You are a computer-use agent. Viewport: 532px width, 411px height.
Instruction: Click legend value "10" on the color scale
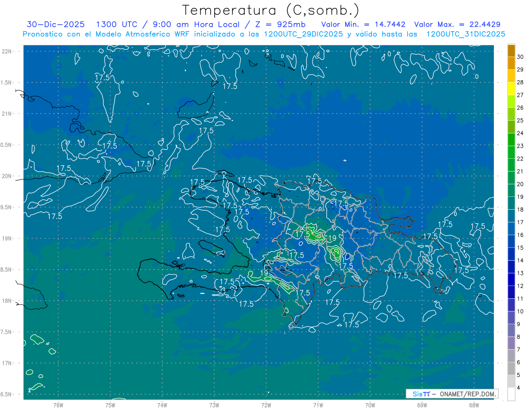(520, 311)
